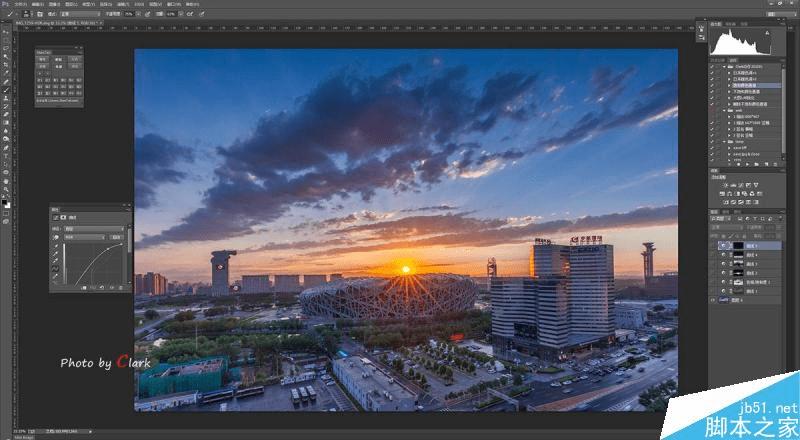Viewport: 800px width, 440px height.
Task: Select the Clone Stamp tool
Action: [6, 97]
